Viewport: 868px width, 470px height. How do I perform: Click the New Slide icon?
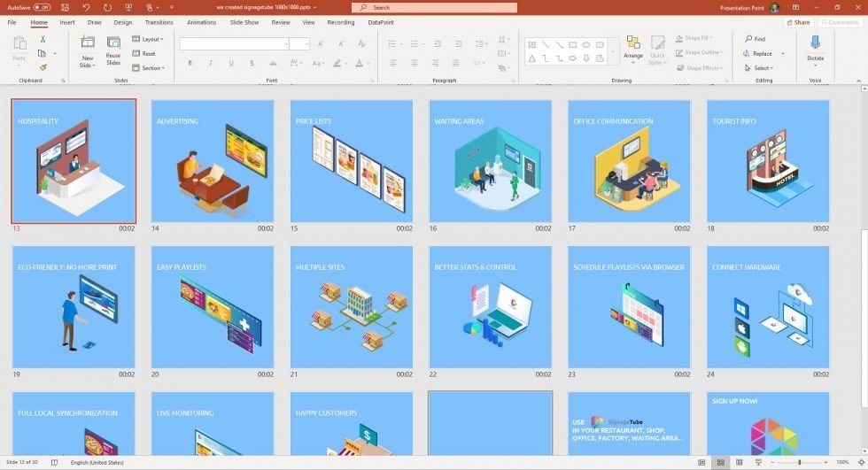pyautogui.click(x=88, y=42)
